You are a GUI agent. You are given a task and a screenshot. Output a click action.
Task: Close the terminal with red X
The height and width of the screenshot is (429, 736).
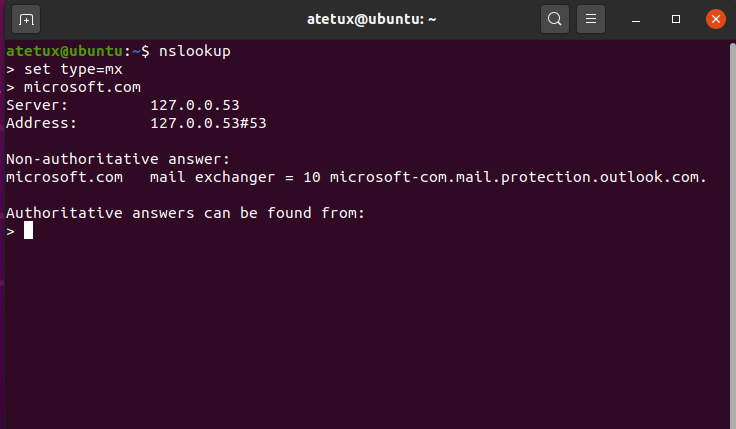pyautogui.click(x=716, y=19)
